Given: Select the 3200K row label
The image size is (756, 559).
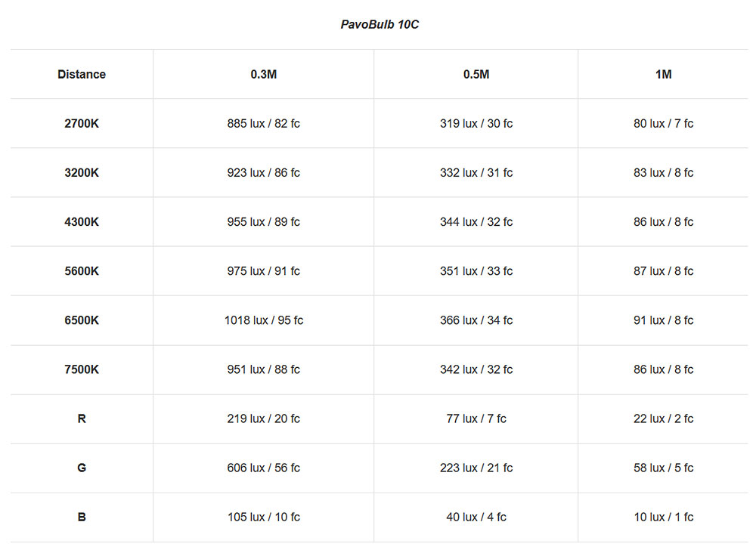Looking at the screenshot, I should [x=82, y=172].
